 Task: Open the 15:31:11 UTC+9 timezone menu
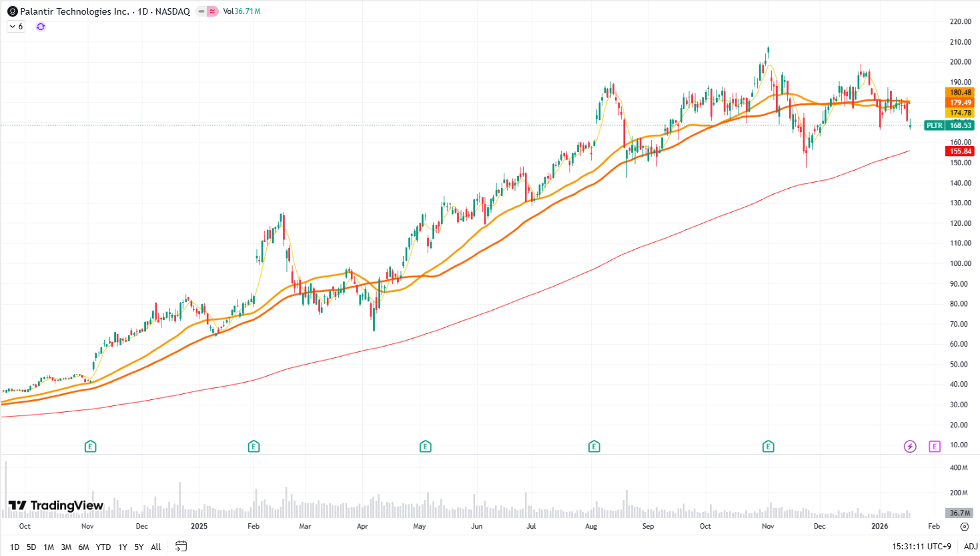(921, 547)
